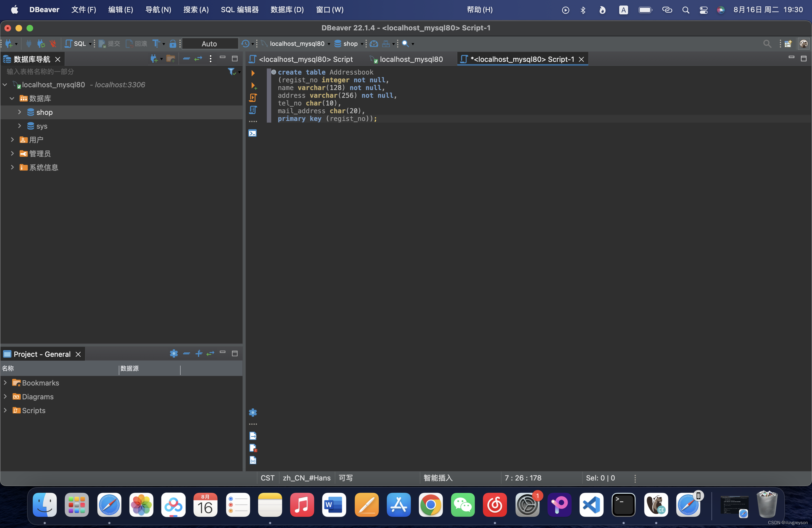The width and height of the screenshot is (812, 528).
Task: Toggle the Auto commit mode box
Action: pos(209,44)
